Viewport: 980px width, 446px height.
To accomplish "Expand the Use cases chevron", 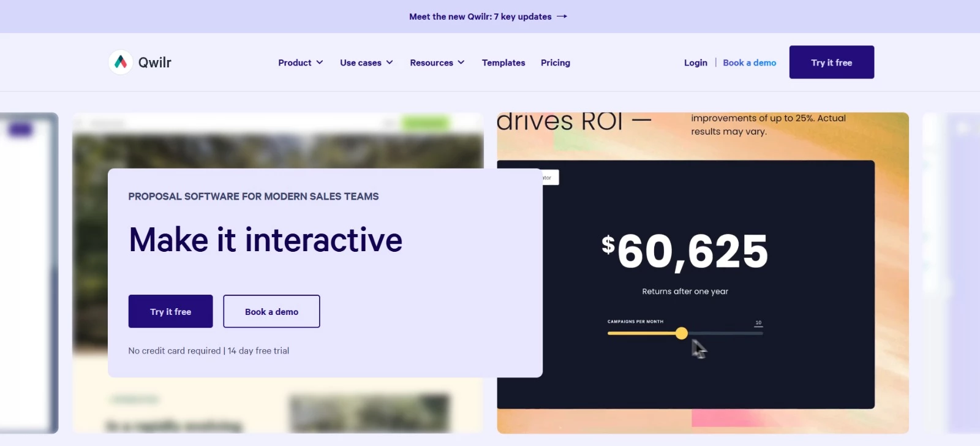I will coord(390,62).
